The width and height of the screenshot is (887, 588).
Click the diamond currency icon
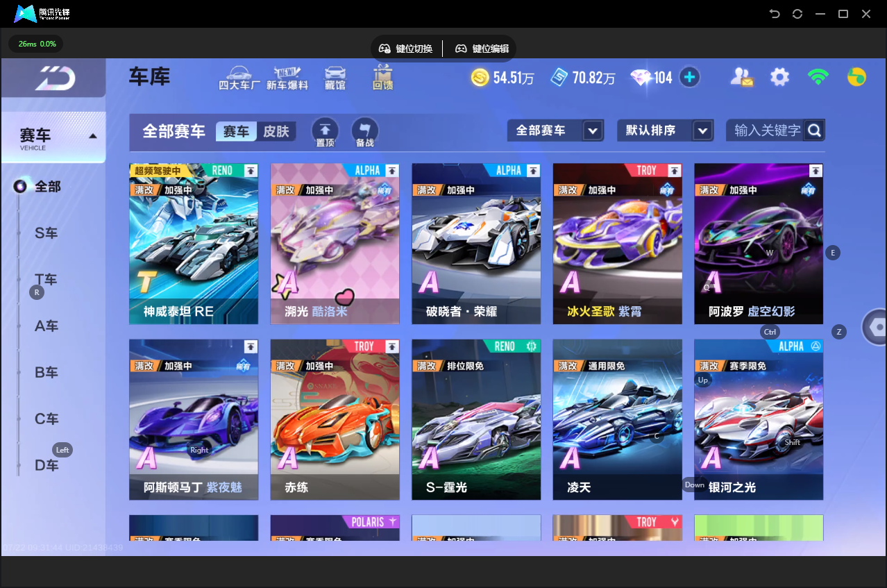(640, 77)
